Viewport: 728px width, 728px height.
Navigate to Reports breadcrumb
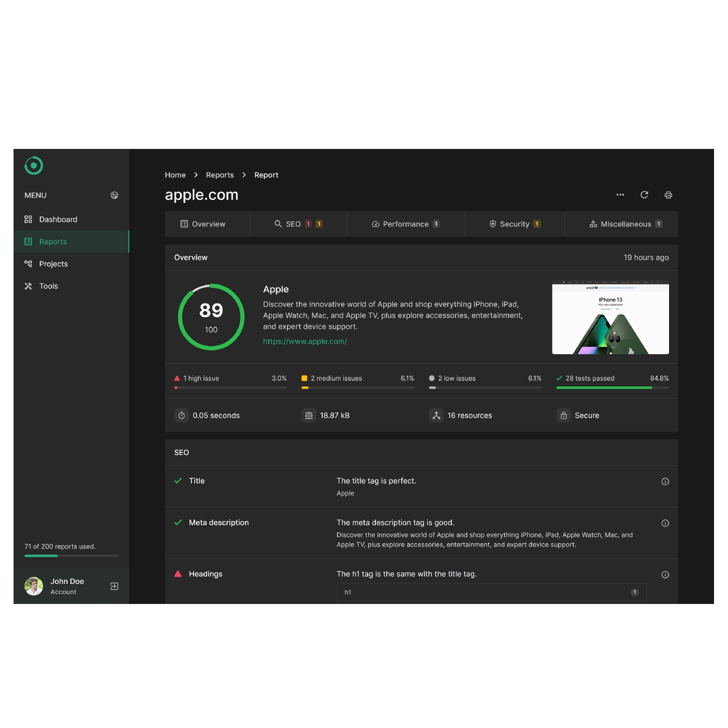coord(220,175)
